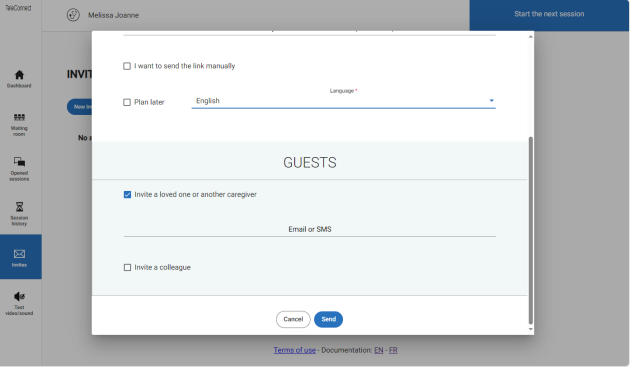This screenshot has height=367, width=630.
Task: Select the Invites envelope icon
Action: [x=19, y=254]
